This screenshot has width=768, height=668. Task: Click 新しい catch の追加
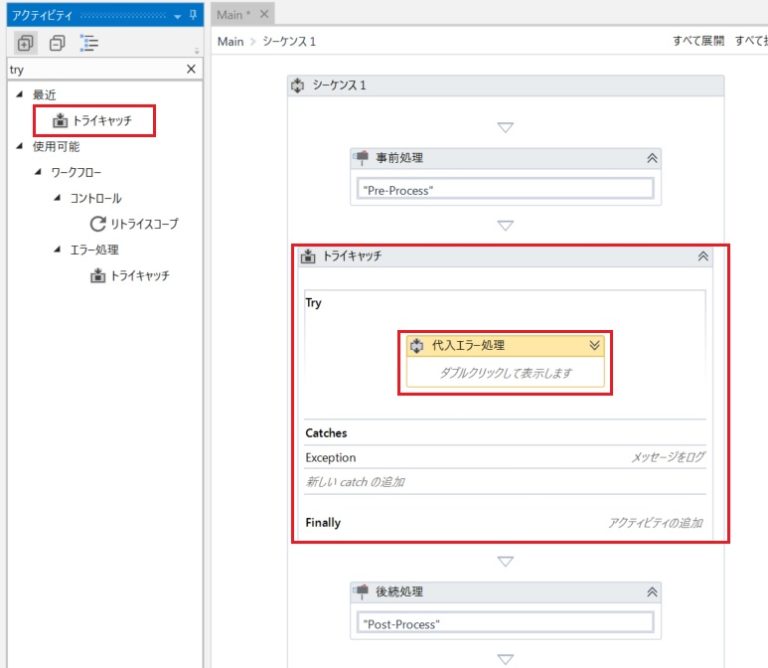[356, 482]
